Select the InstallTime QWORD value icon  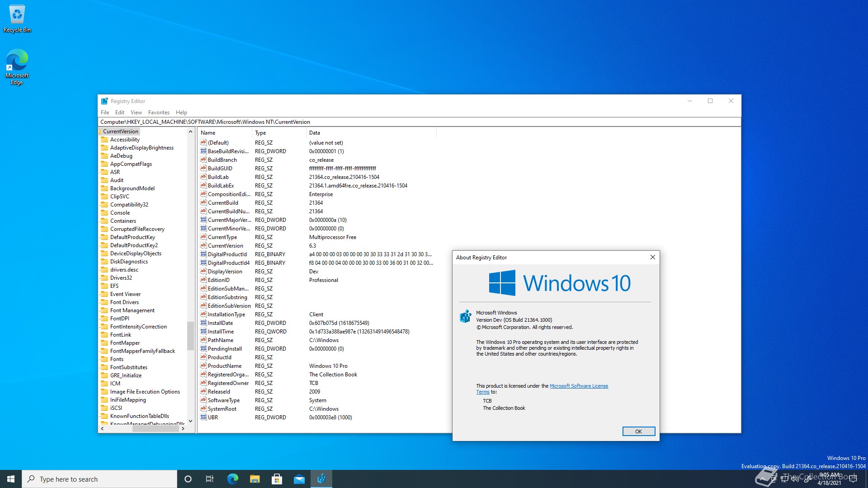pyautogui.click(x=203, y=332)
